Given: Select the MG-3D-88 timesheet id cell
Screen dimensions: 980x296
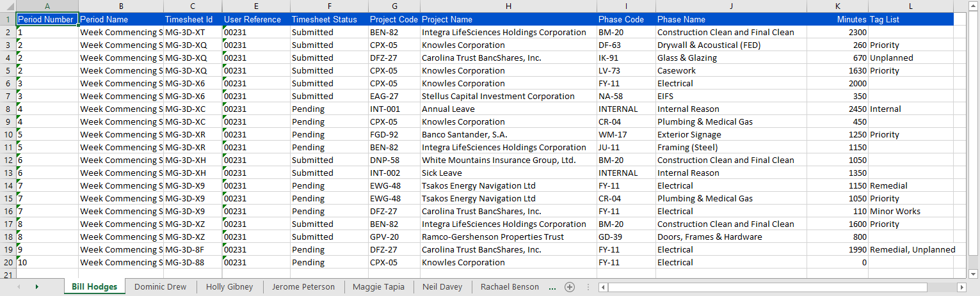Looking at the screenshot, I should pyautogui.click(x=193, y=262).
